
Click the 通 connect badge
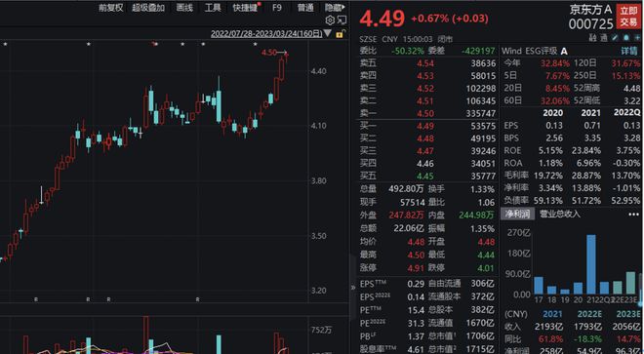(x=604, y=38)
